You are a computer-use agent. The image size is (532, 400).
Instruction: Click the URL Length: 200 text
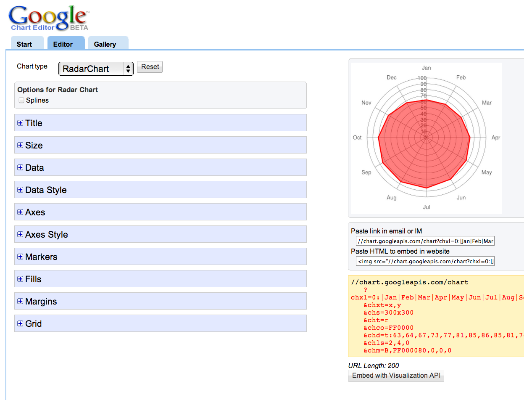374,366
